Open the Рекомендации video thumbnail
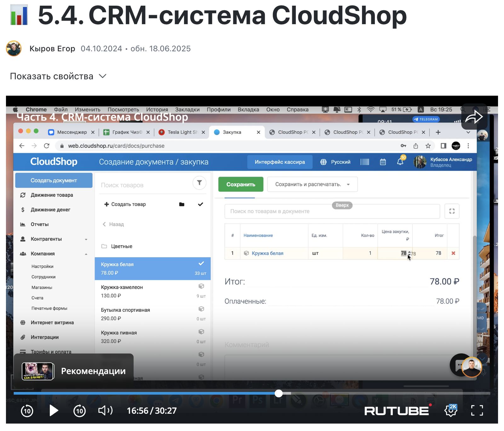The width and height of the screenshot is (504, 431). (x=38, y=371)
